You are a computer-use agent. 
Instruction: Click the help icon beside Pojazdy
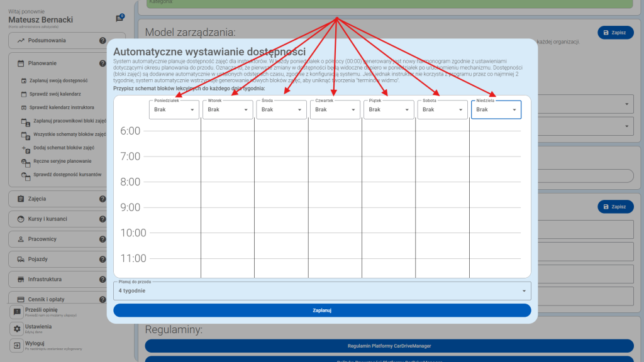pyautogui.click(x=103, y=260)
